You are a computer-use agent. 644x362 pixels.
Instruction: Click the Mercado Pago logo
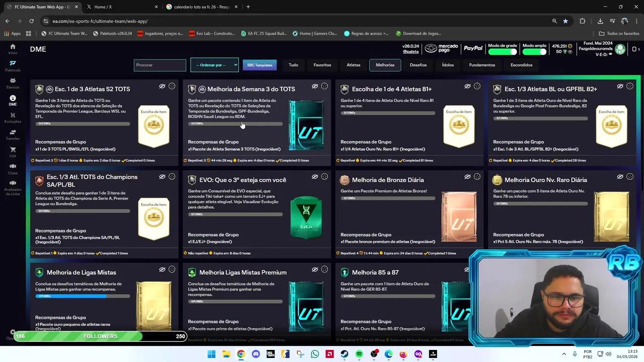coord(441,48)
